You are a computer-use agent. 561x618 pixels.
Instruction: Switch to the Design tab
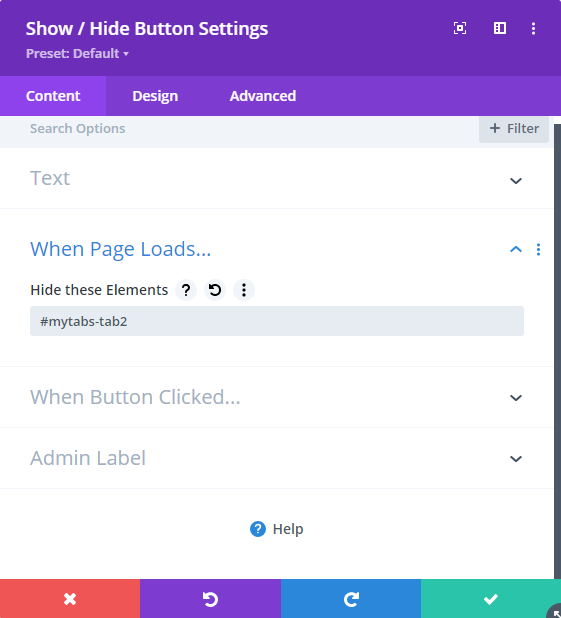pyautogui.click(x=155, y=96)
